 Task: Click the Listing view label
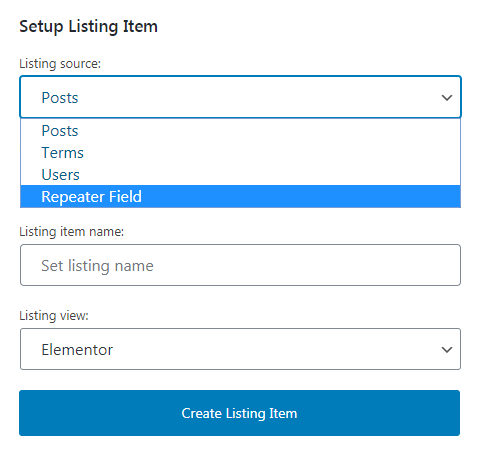pos(54,315)
